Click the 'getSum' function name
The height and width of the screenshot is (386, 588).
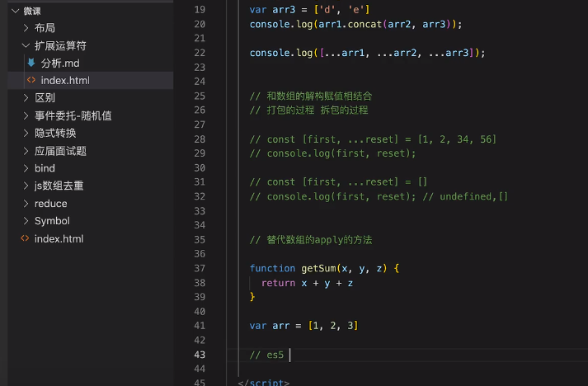[319, 268]
